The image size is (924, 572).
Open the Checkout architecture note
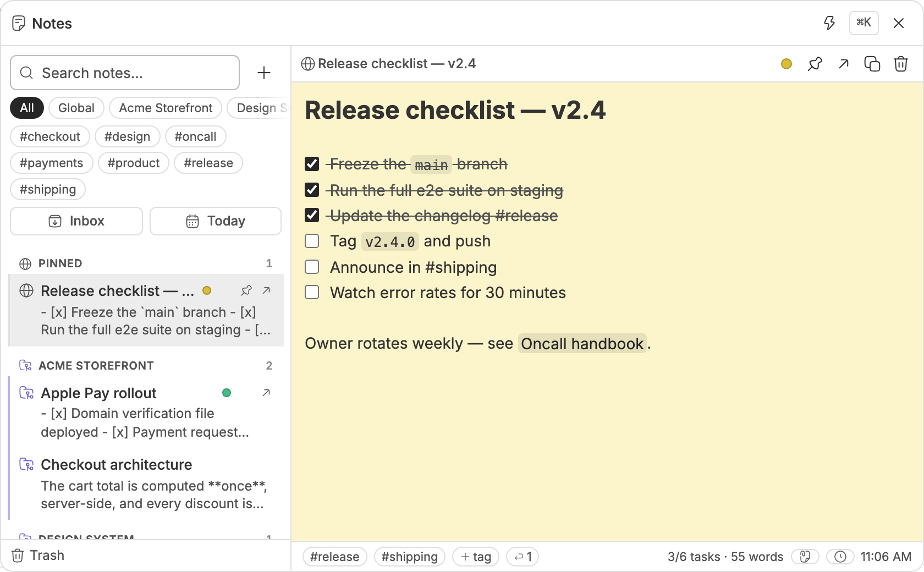pos(146,483)
